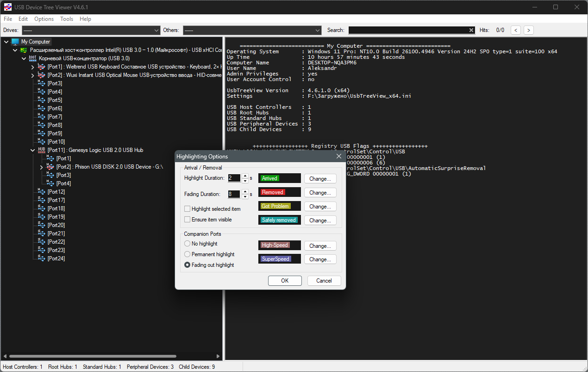Select the Permanent highlight radio option
Viewport: 588px width, 372px height.
pyautogui.click(x=188, y=254)
